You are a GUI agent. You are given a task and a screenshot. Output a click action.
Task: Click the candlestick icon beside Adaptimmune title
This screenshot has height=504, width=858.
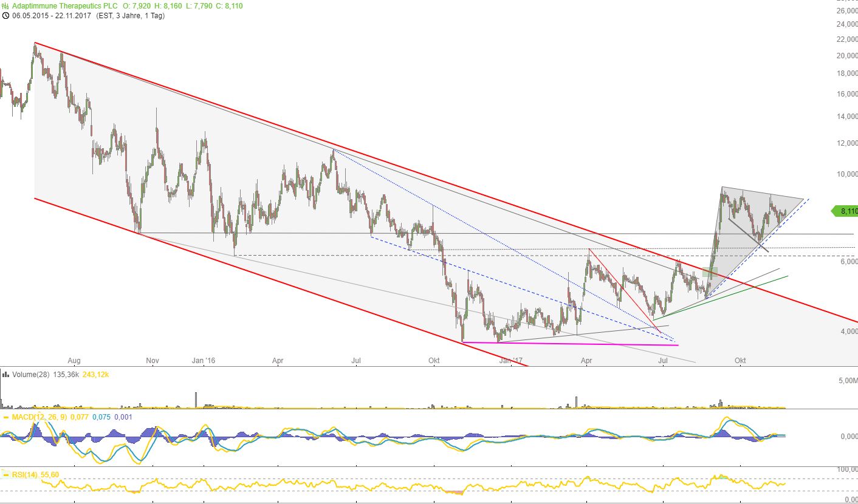[x=5, y=5]
